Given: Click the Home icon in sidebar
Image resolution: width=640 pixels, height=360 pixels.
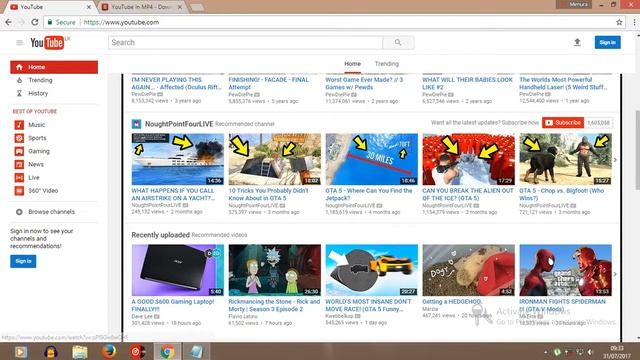Looking at the screenshot, I should tap(19, 67).
